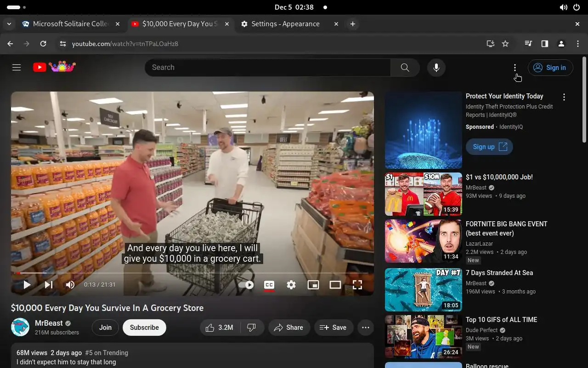Like the video (3.2M)
The width and height of the screenshot is (588, 368).
click(x=220, y=328)
